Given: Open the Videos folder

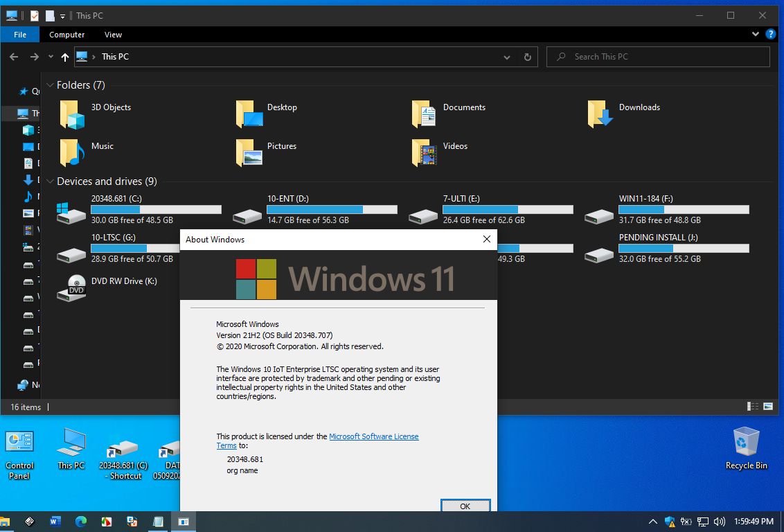Looking at the screenshot, I should pos(440,152).
